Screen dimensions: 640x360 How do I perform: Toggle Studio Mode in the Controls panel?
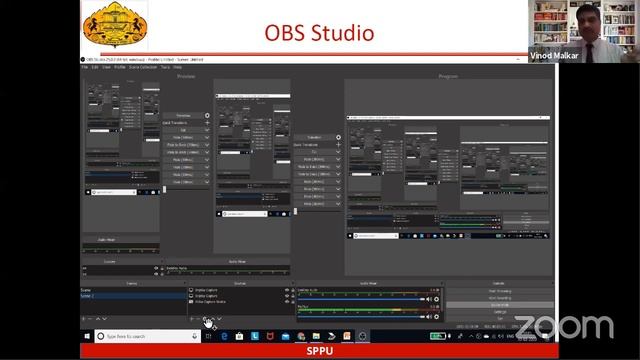click(x=500, y=305)
